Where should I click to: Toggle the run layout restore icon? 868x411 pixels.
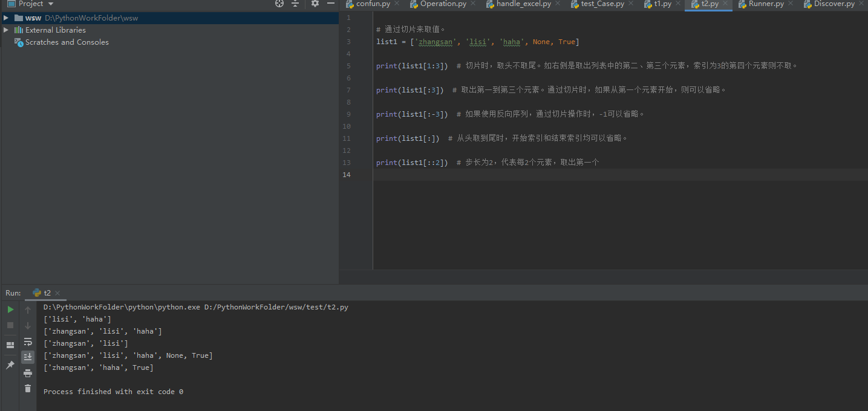pos(10,345)
